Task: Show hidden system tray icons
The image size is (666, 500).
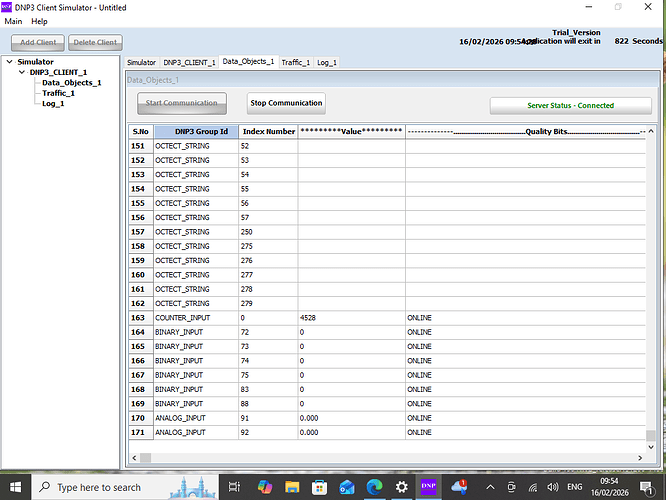Action: [x=490, y=486]
